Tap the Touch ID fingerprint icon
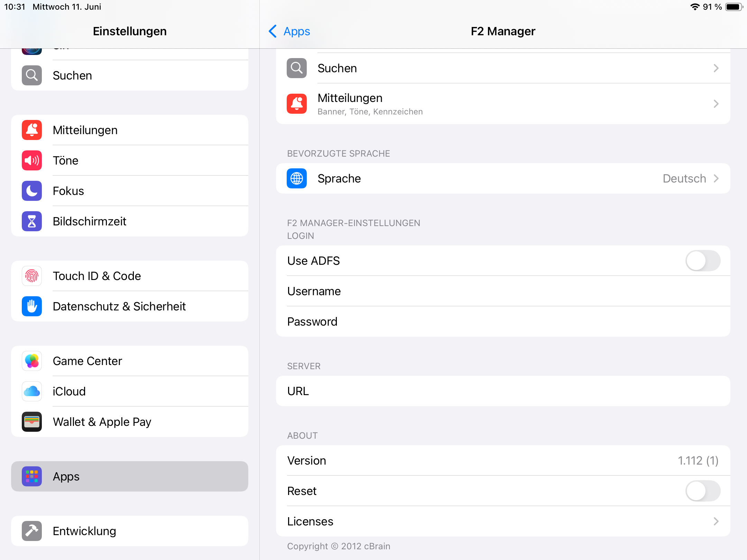Viewport: 747px width, 560px height. pos(32,276)
